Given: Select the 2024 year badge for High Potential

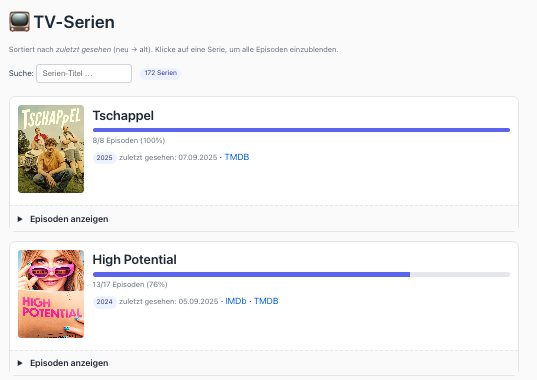Looking at the screenshot, I should pos(104,302).
